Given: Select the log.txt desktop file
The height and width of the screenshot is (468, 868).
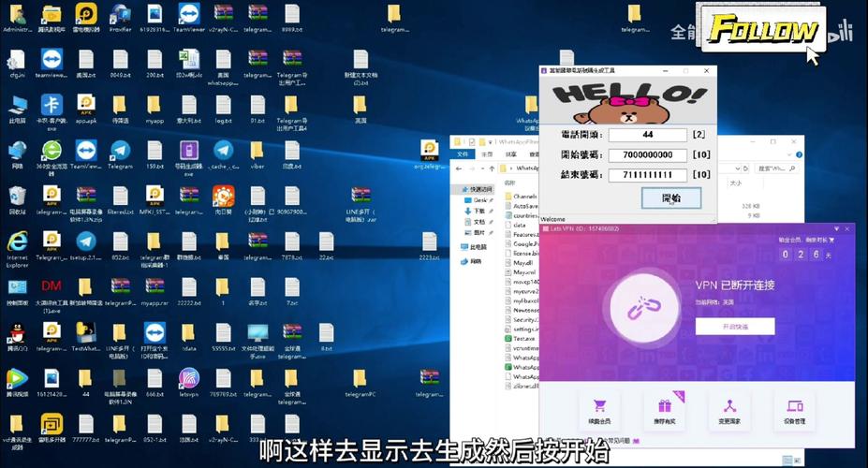Looking at the screenshot, I should click(x=224, y=110).
